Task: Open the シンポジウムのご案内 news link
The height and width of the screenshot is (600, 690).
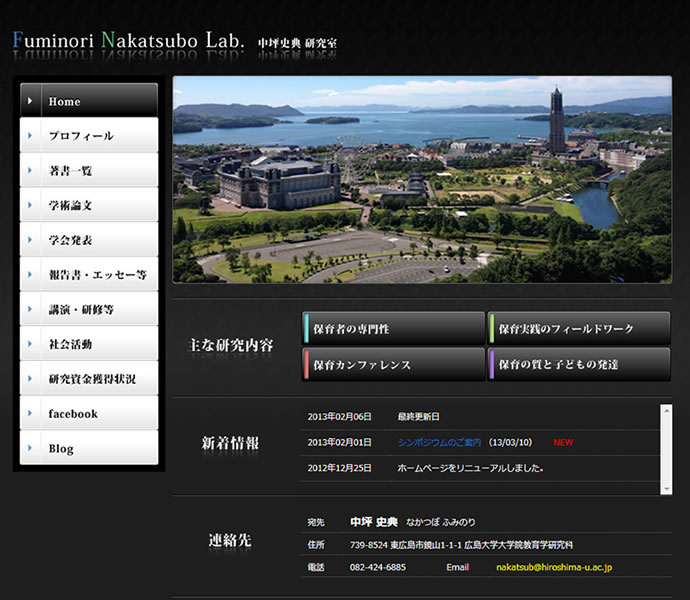Action: [439, 442]
